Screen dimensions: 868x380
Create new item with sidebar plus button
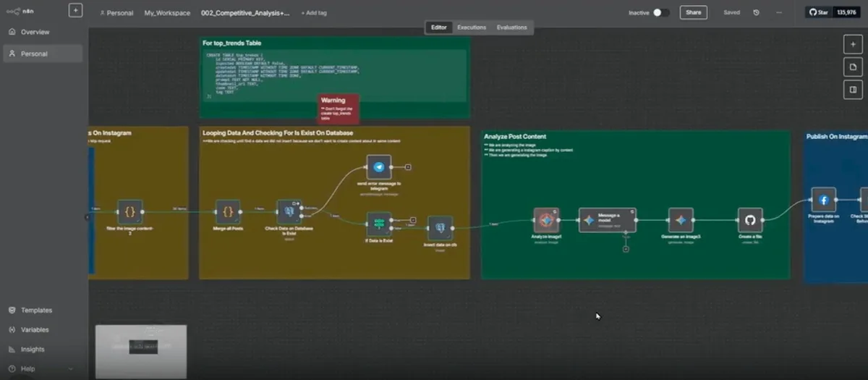(75, 11)
